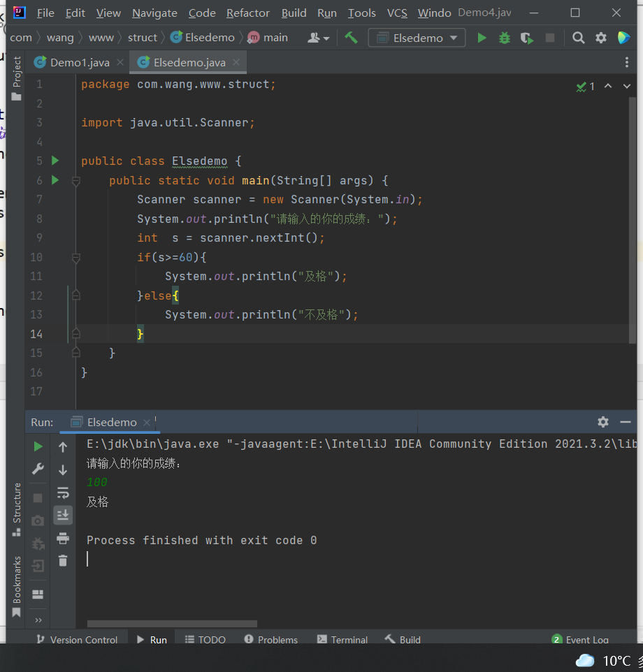
Task: Open the Edit menu
Action: 75,13
